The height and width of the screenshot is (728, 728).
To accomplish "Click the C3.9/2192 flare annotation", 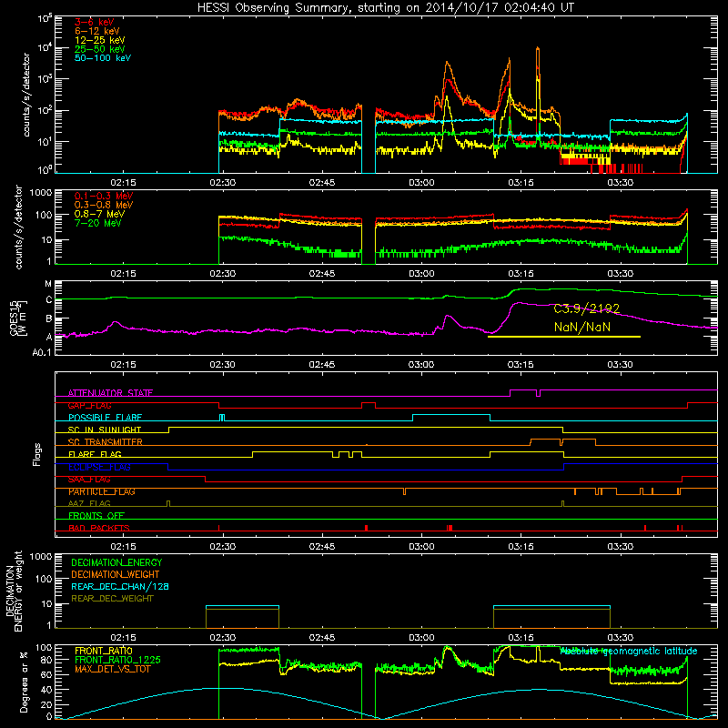I will pyautogui.click(x=587, y=308).
